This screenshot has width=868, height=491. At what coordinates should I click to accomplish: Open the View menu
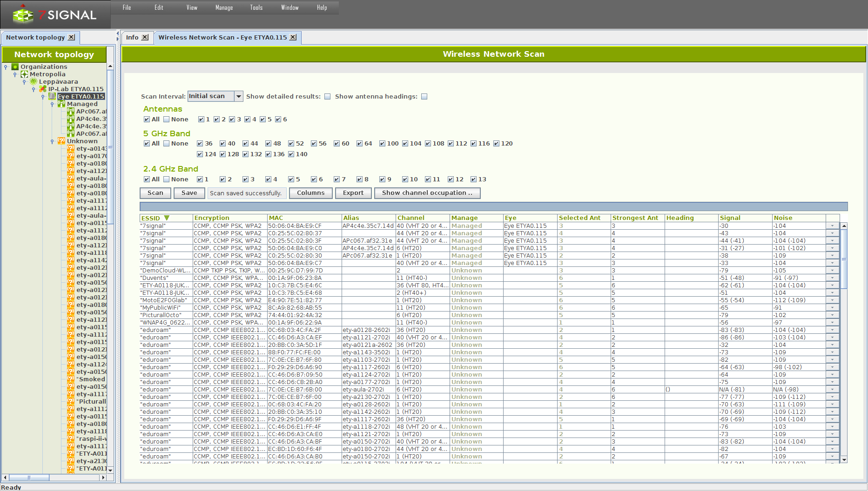192,7
